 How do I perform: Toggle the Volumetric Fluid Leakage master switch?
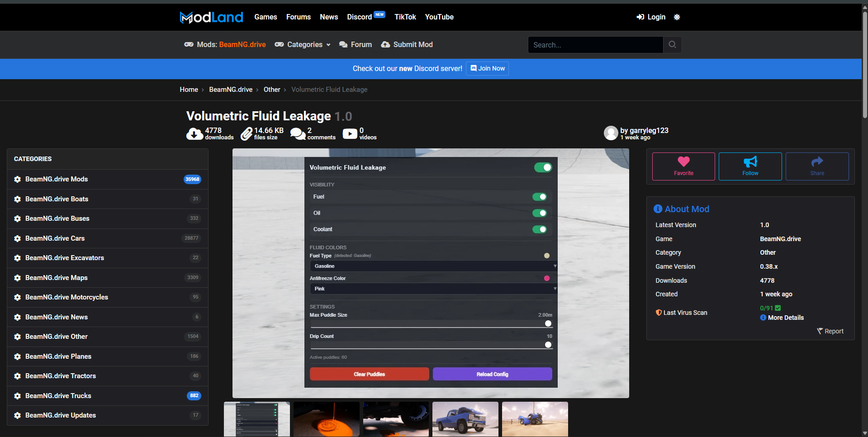pos(543,167)
